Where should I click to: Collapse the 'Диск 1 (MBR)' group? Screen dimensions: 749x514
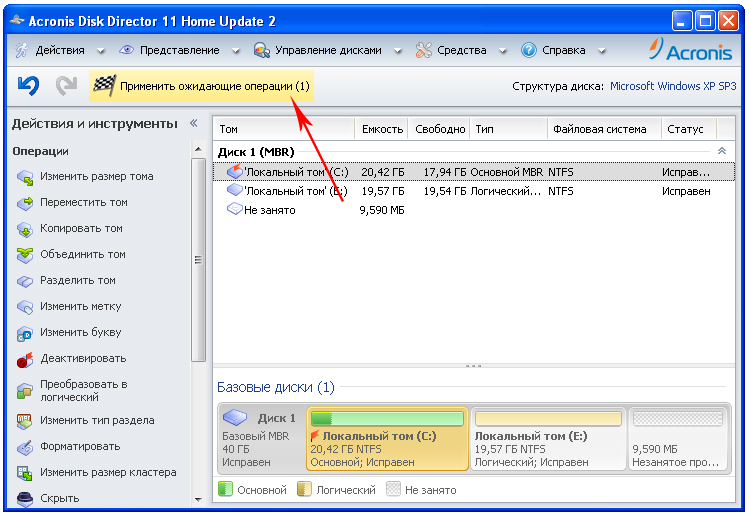(x=721, y=150)
